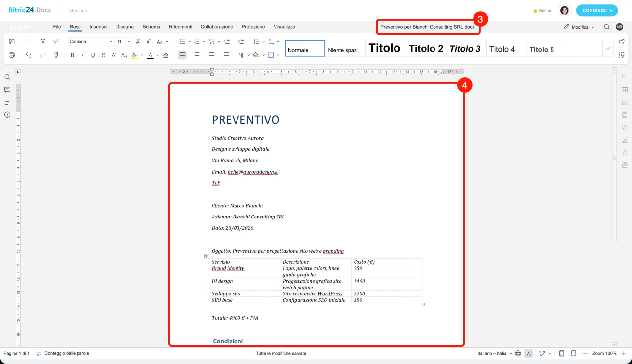
Task: Apply the Titolo 2 heading style
Action: pos(426,48)
